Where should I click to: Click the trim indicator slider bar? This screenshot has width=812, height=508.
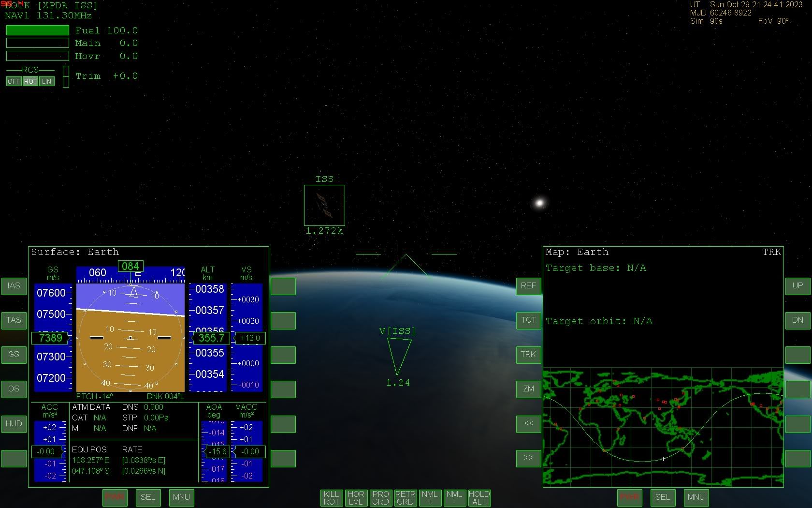66,76
